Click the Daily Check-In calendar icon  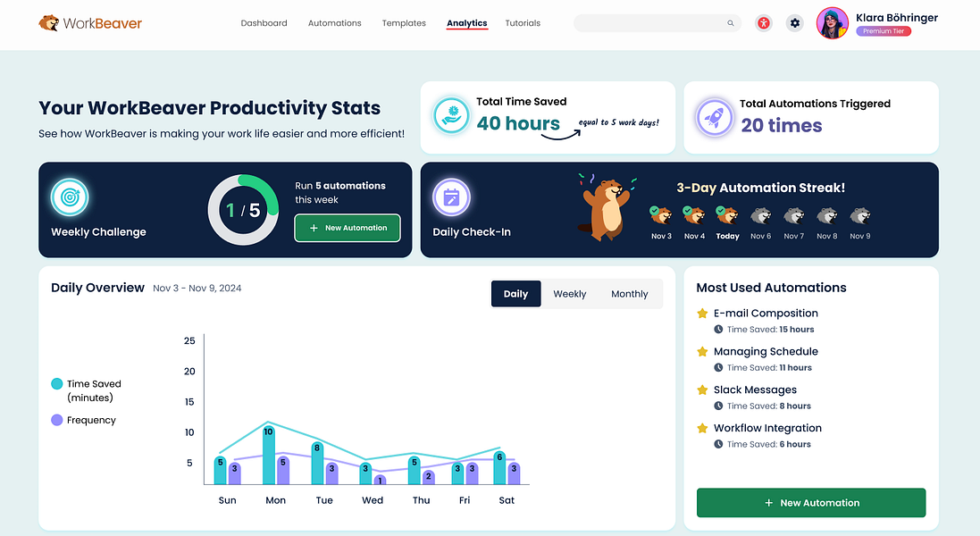point(451,197)
